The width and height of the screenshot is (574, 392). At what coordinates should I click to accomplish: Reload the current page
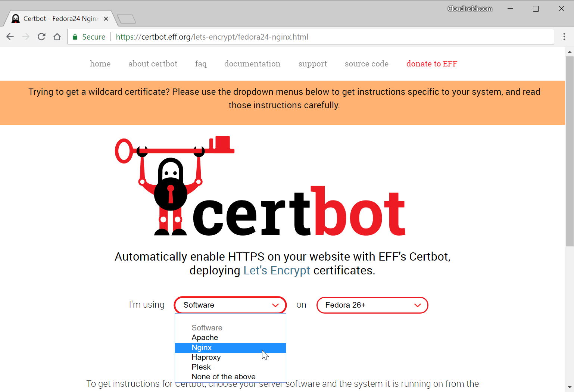coord(41,37)
